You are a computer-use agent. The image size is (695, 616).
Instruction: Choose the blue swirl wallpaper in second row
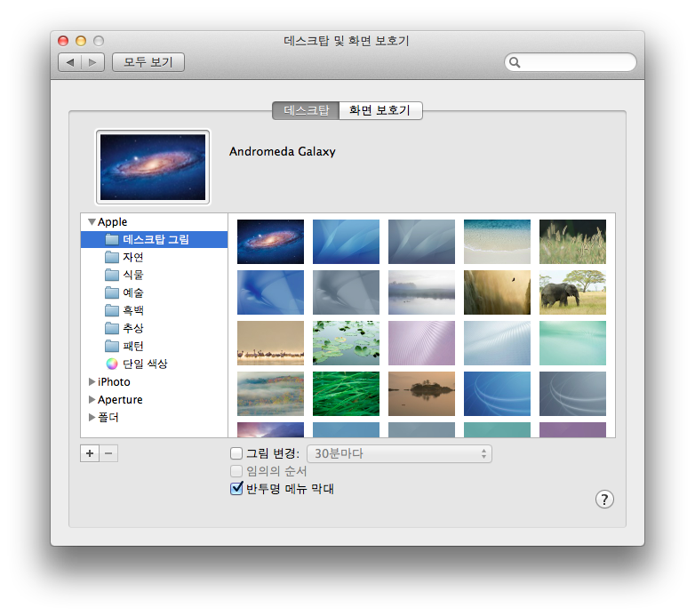coord(270,292)
